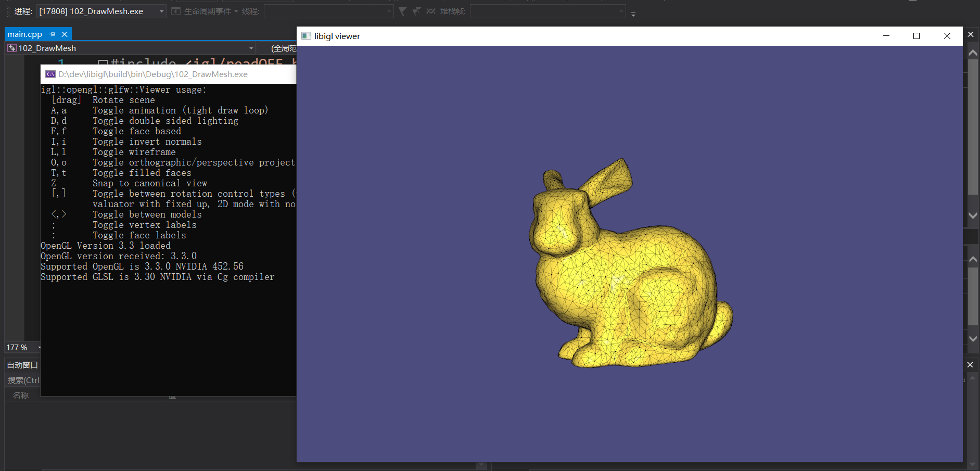Close the Visual Studio right-side panel
The height and width of the screenshot is (471, 980).
point(971,34)
